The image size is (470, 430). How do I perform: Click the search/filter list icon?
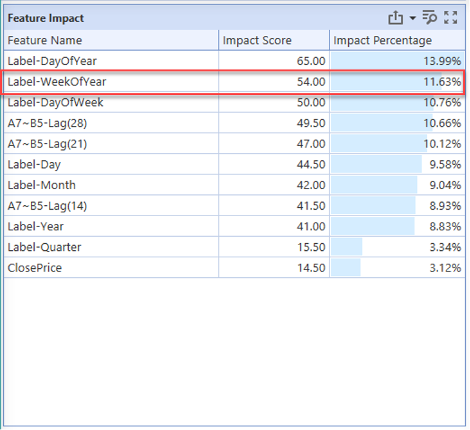pos(430,17)
